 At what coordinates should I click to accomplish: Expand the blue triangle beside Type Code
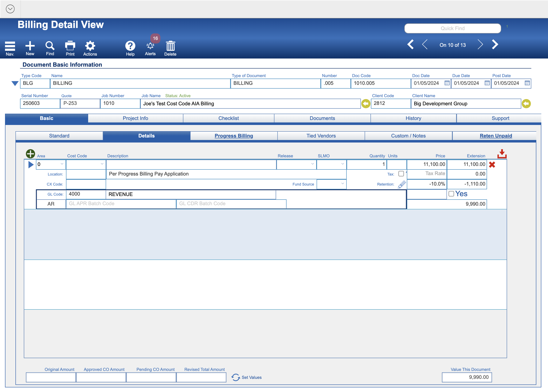tap(15, 83)
